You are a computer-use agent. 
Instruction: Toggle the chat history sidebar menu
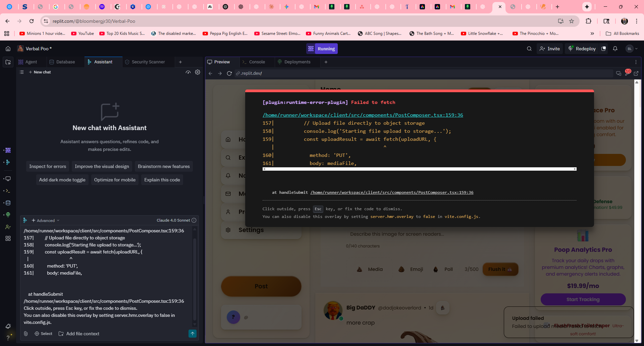[22, 72]
